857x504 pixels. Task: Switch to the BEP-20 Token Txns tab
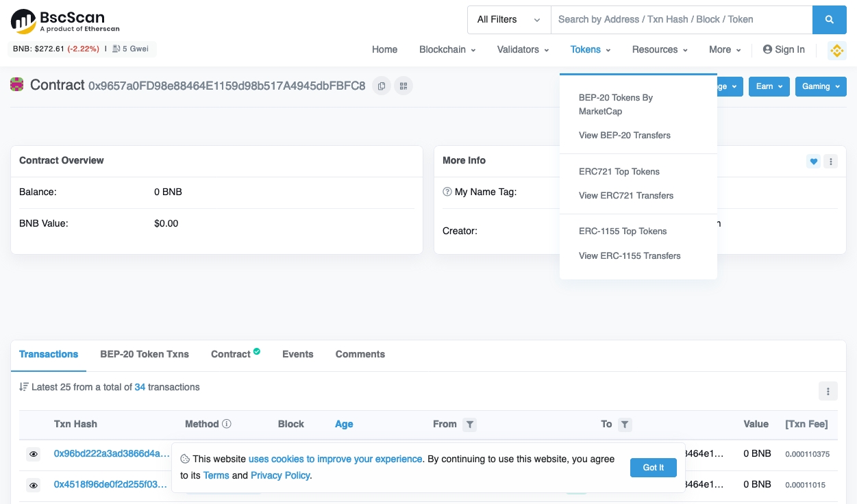[145, 354]
